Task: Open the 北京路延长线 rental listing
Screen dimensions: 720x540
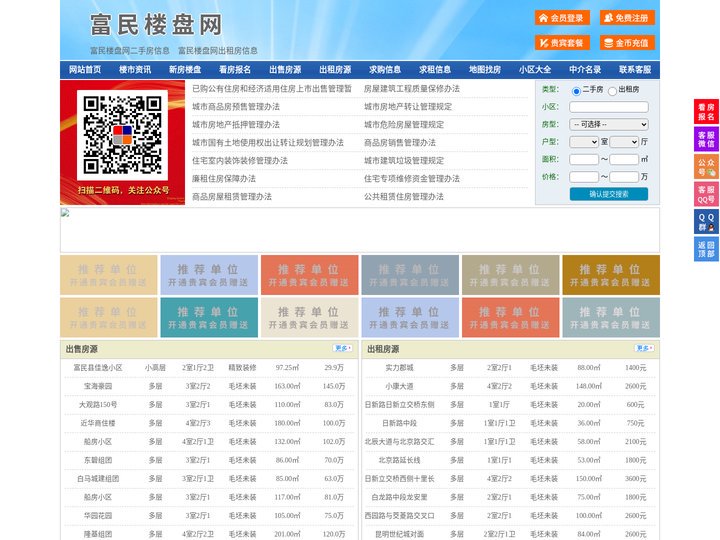Action: point(399,460)
